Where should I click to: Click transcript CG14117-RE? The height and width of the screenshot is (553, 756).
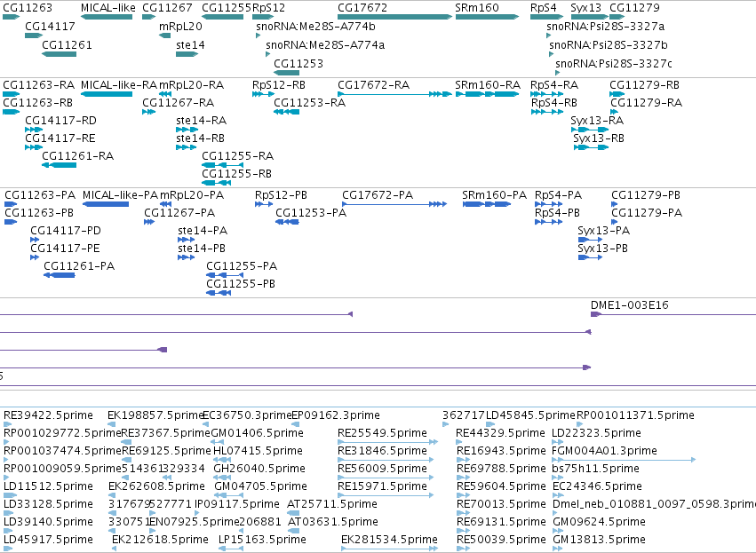pyautogui.click(x=60, y=138)
